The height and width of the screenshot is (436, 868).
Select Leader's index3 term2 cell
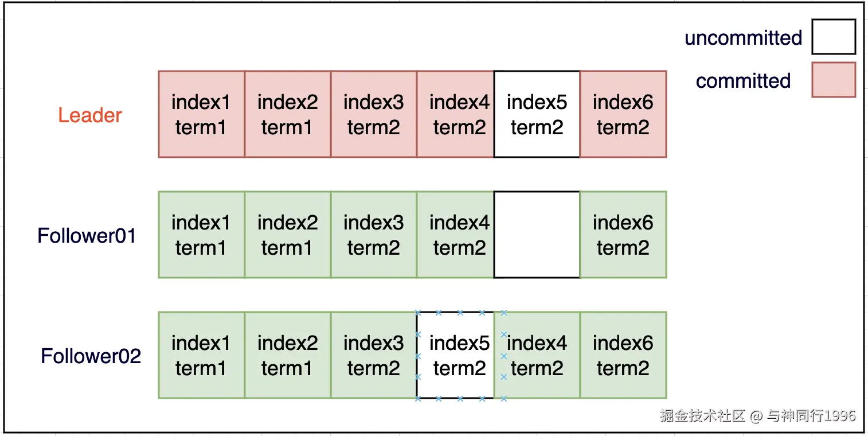pos(374,114)
